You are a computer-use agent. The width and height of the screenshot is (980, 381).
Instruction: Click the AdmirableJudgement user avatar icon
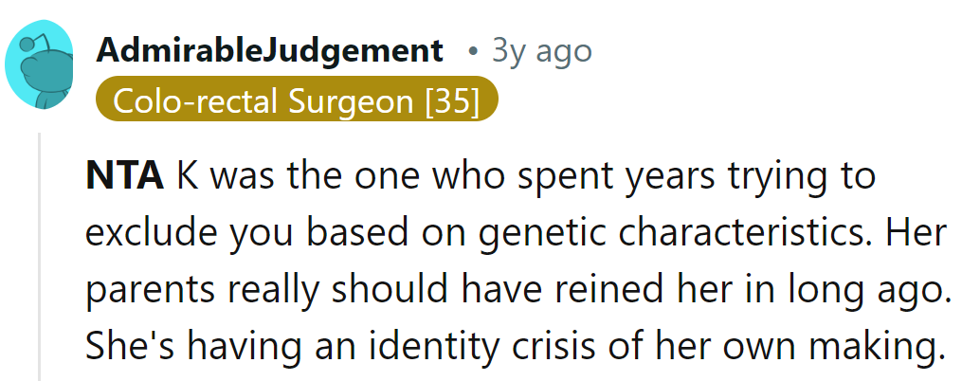[x=40, y=65]
